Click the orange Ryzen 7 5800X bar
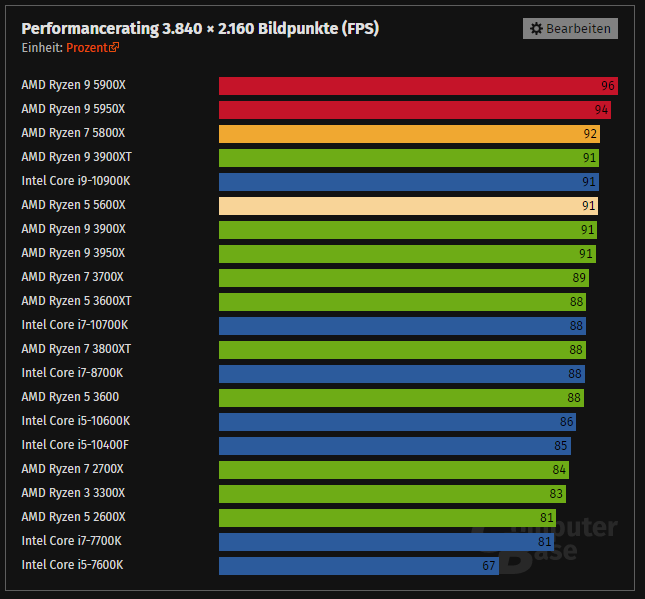The height and width of the screenshot is (599, 645). (x=409, y=134)
